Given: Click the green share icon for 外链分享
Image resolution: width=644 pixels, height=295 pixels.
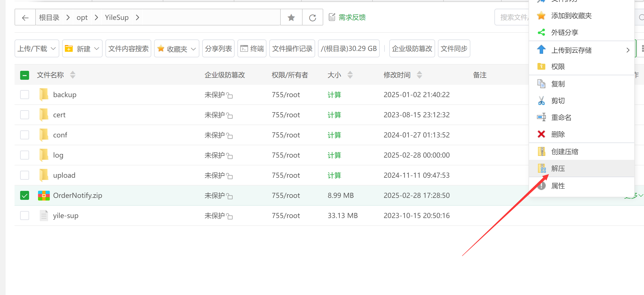Looking at the screenshot, I should 541,32.
